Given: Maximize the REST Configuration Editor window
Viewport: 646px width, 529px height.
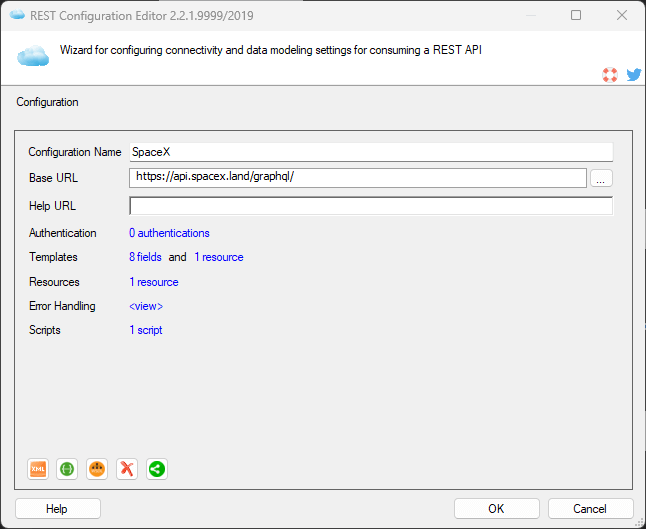Looking at the screenshot, I should (x=576, y=15).
